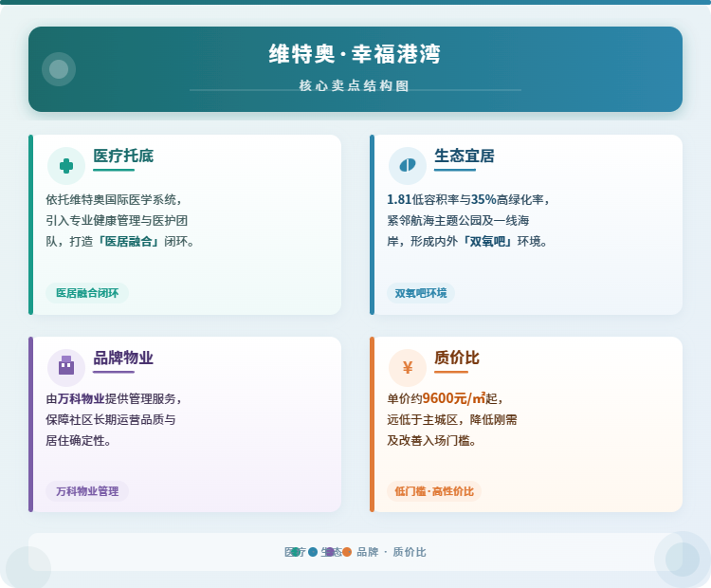Click the bold 万科物业 text in the description

pos(82,399)
